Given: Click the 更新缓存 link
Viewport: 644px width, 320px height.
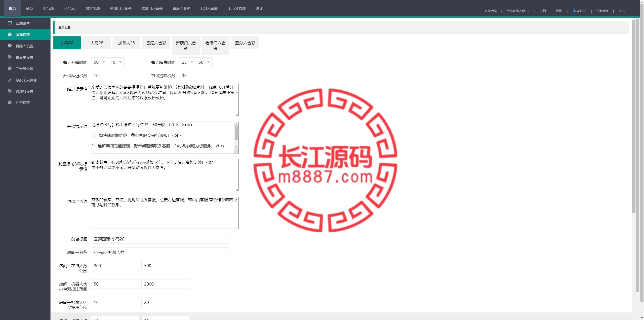Looking at the screenshot, I should pyautogui.click(x=602, y=11).
